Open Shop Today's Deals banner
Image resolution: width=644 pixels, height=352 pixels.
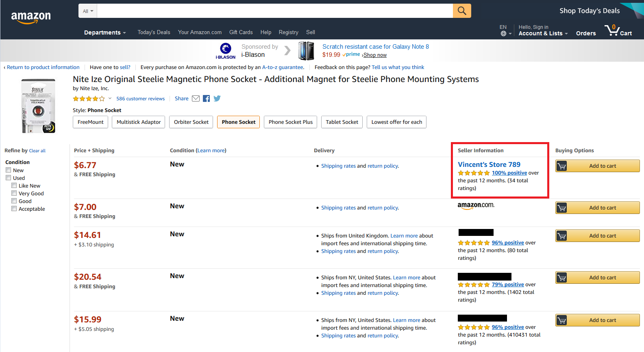[590, 11]
